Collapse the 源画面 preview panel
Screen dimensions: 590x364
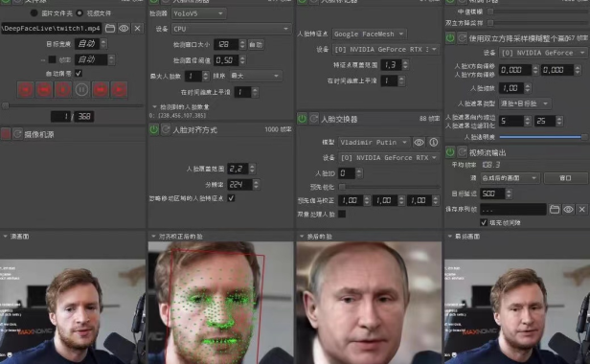[x=6, y=237]
